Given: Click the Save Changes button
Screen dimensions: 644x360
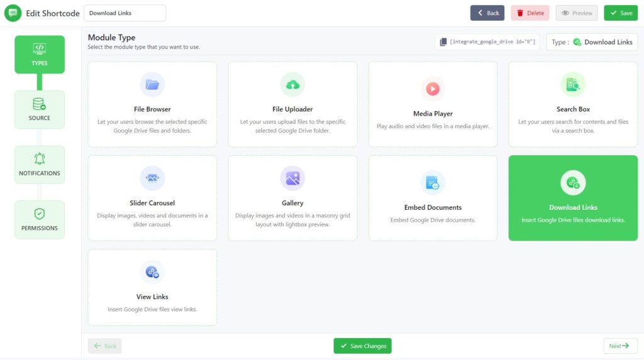Looking at the screenshot, I should coord(362,346).
